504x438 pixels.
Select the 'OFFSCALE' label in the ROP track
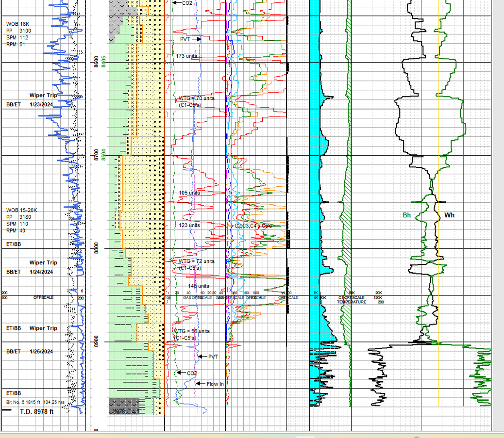(x=43, y=297)
